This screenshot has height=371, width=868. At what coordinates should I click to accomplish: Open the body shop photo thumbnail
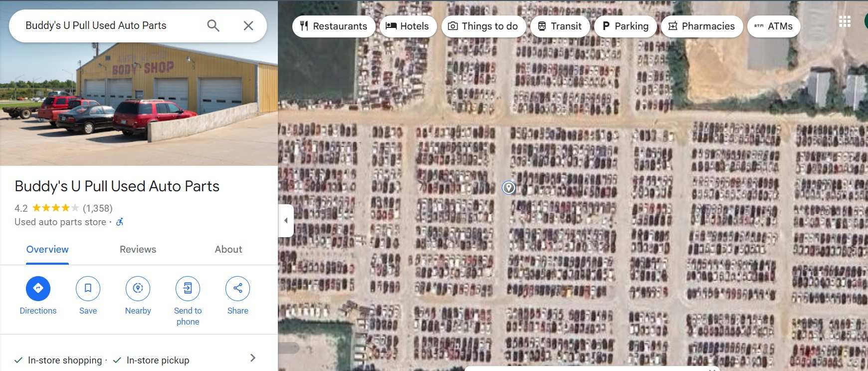(x=139, y=83)
